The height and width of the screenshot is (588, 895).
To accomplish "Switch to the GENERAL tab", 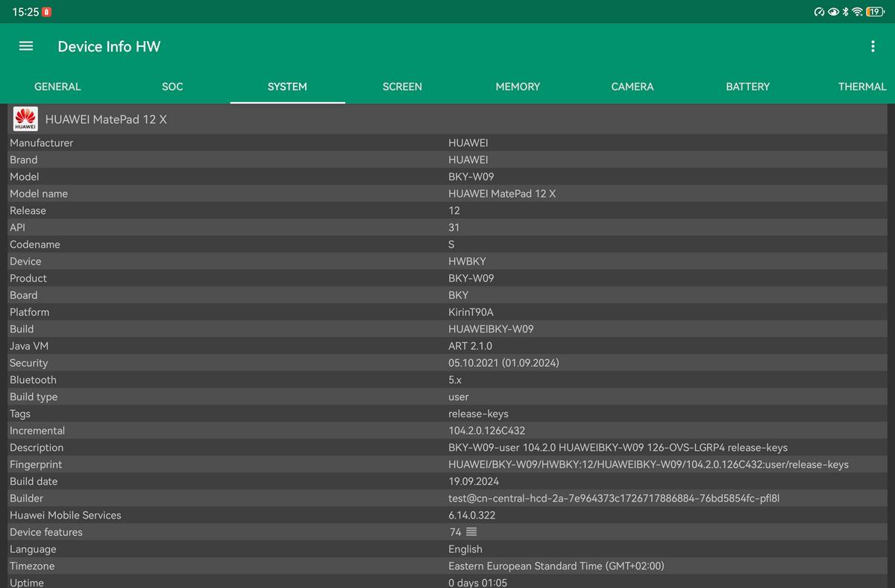I will (57, 86).
